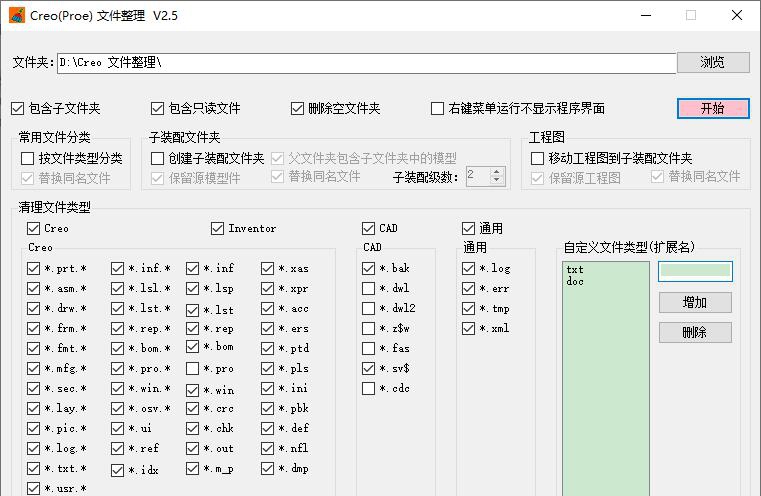The width and height of the screenshot is (761, 496).
Task: Close the Creo 文件整理 window
Action: [737, 16]
